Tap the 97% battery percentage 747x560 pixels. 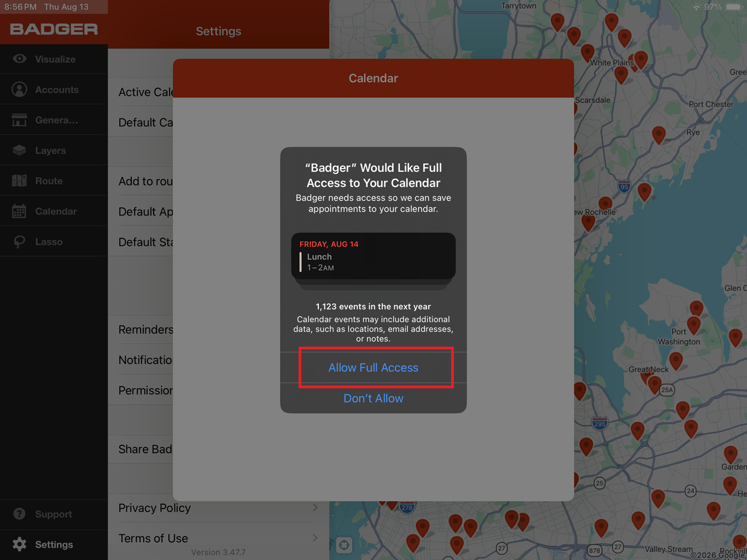pos(713,7)
